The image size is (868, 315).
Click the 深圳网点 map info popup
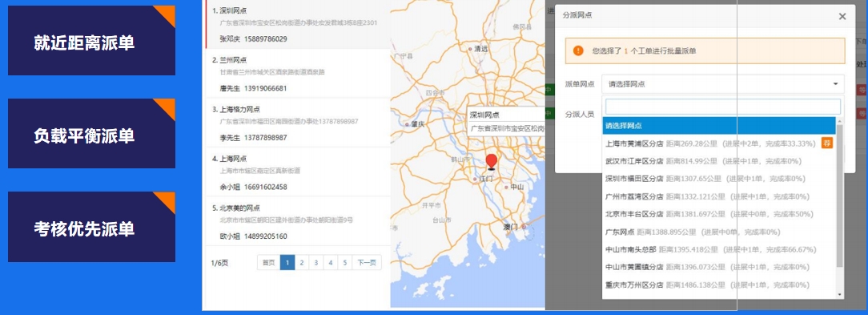point(506,121)
